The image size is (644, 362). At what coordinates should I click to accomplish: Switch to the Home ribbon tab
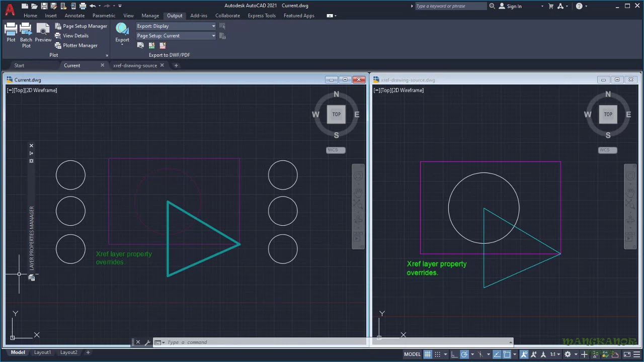(x=30, y=16)
